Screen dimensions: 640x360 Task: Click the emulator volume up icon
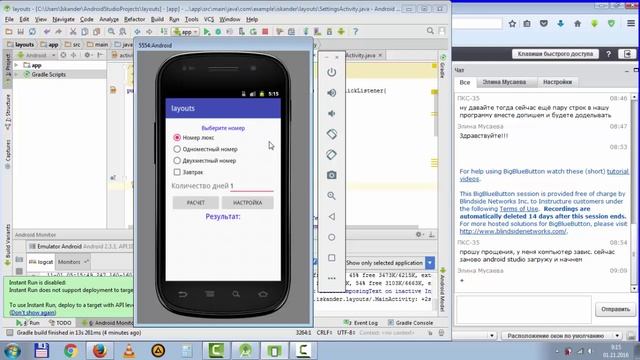331,93
